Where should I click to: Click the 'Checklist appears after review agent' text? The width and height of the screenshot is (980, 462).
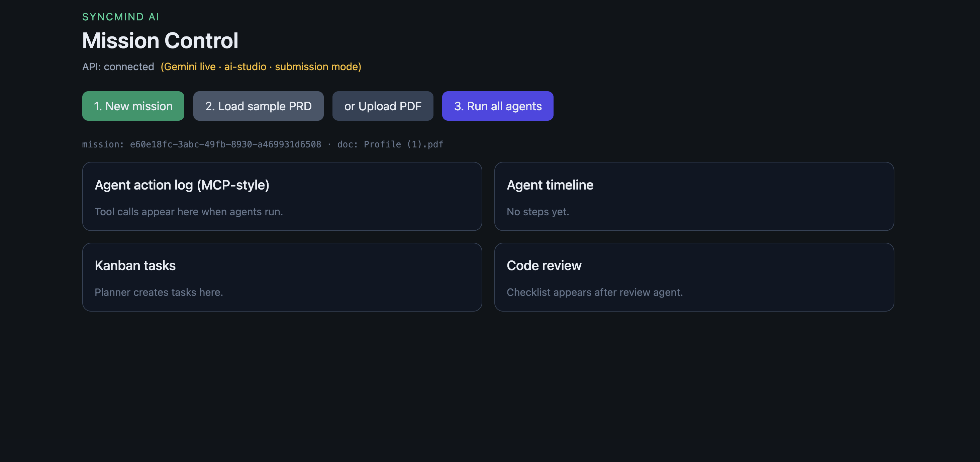[x=595, y=293]
